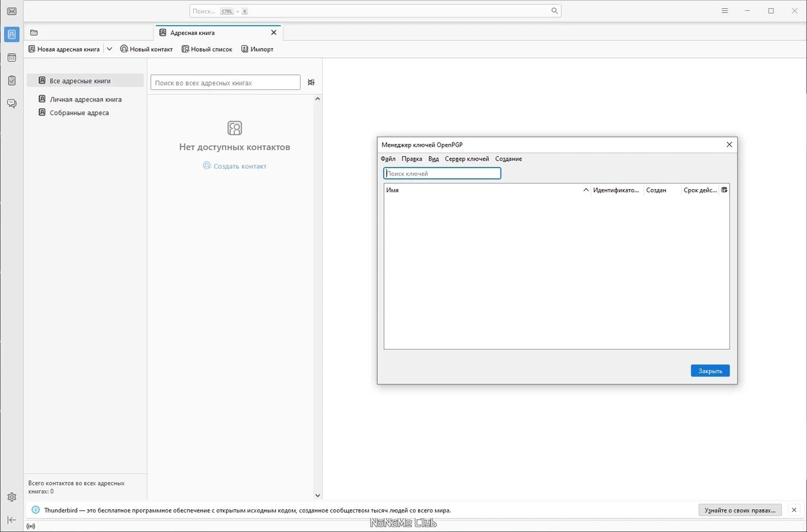This screenshot has height=532, width=807.
Task: Close the Адресная книга tab
Action: coord(274,32)
